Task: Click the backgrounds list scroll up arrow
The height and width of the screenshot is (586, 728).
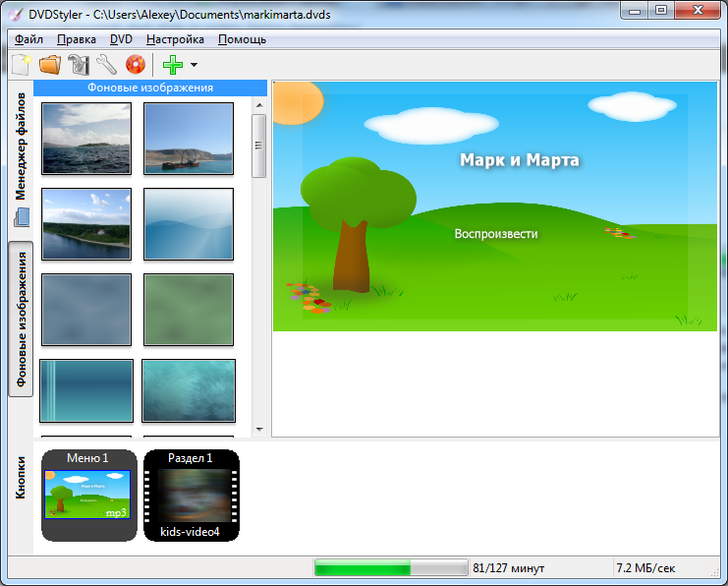Action: (259, 105)
